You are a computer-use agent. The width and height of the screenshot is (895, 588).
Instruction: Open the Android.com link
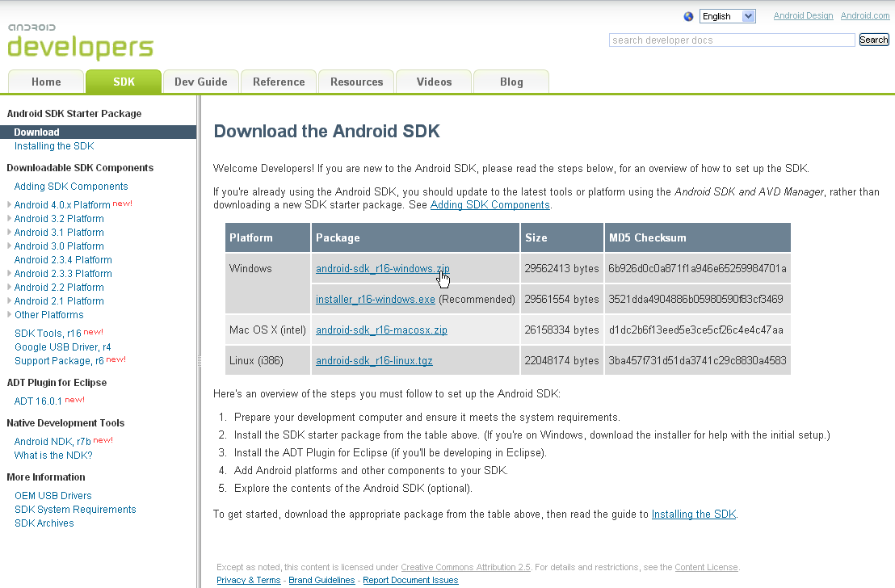[865, 15]
